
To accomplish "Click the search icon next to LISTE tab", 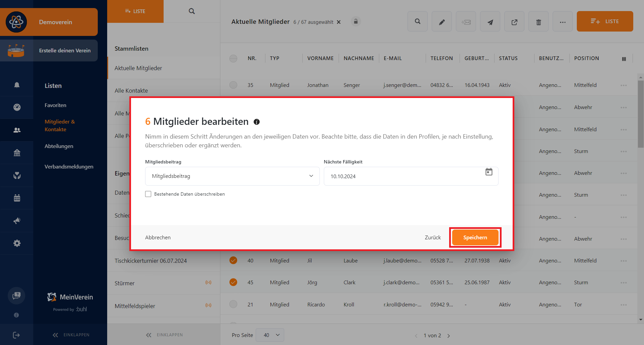I will pos(192,11).
